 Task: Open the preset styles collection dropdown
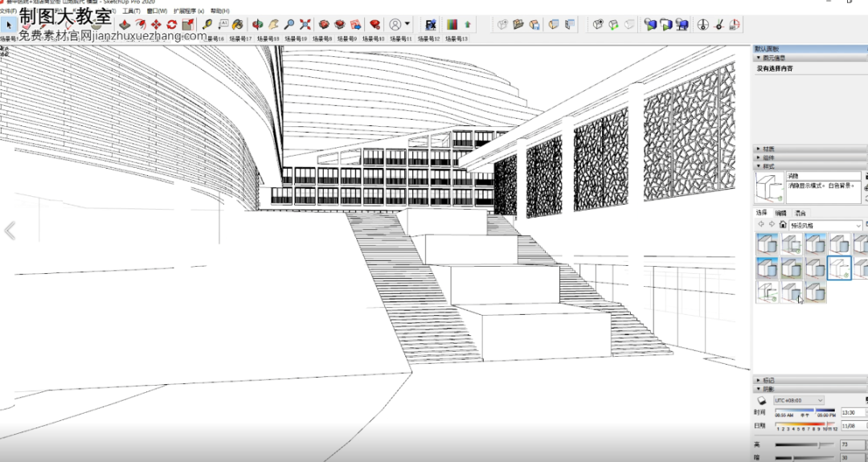tap(825, 225)
